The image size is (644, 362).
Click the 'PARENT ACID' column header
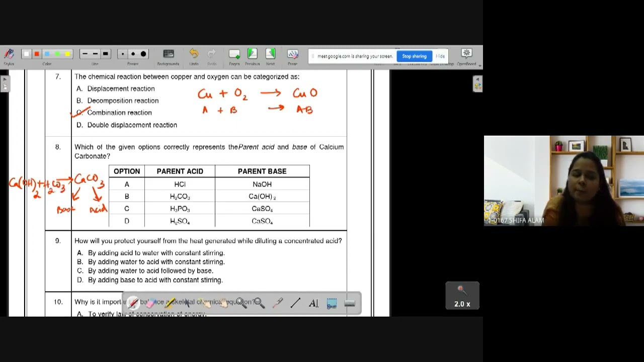tap(180, 171)
